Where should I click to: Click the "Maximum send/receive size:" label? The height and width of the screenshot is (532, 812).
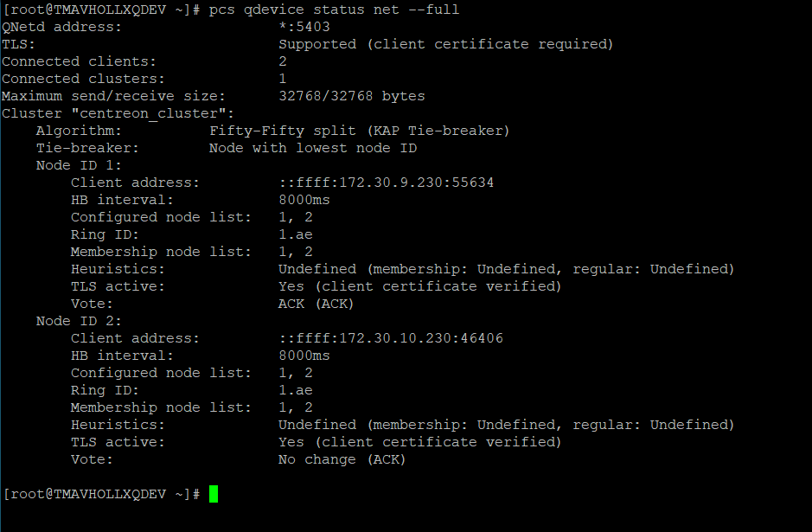[113, 96]
